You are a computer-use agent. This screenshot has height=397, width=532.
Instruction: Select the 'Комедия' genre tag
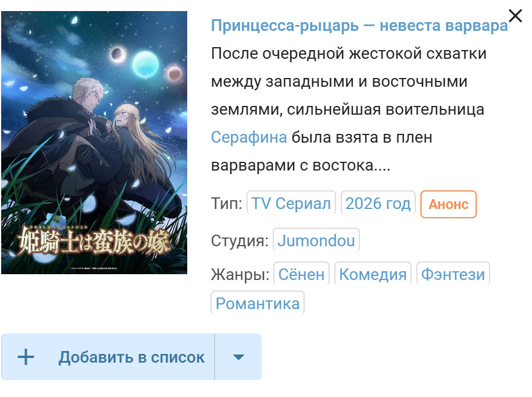tap(373, 274)
